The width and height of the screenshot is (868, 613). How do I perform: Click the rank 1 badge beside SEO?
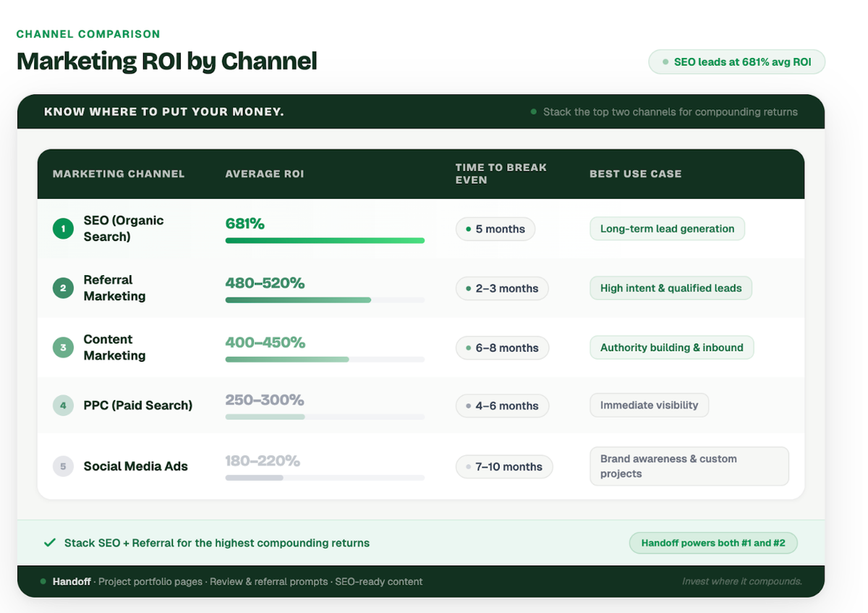63,229
